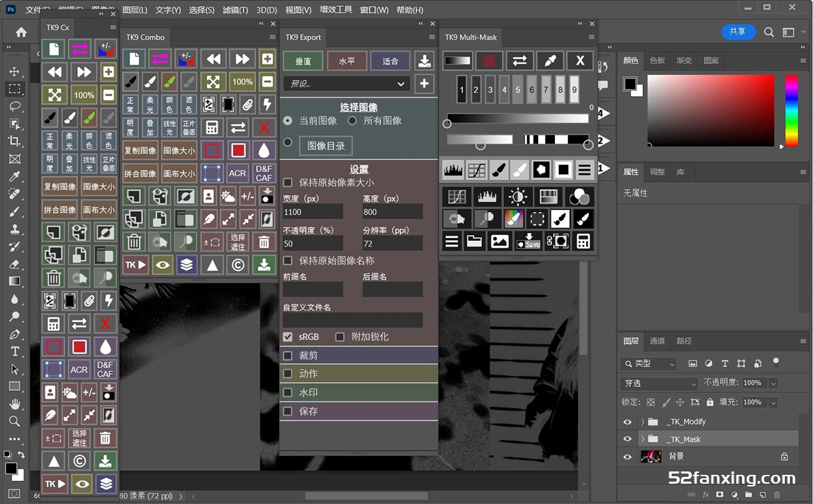Select the Move tool in toolbar
Screen dimensions: 813x504
click(x=14, y=72)
